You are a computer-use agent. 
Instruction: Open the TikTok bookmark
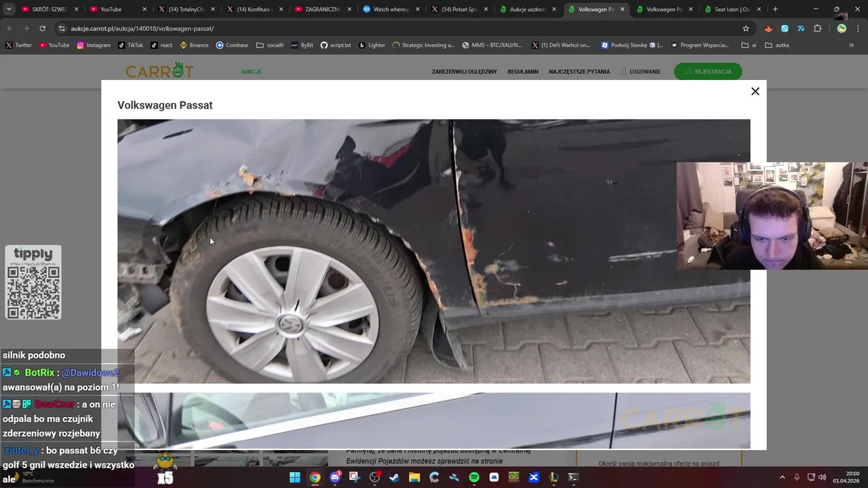coord(130,45)
